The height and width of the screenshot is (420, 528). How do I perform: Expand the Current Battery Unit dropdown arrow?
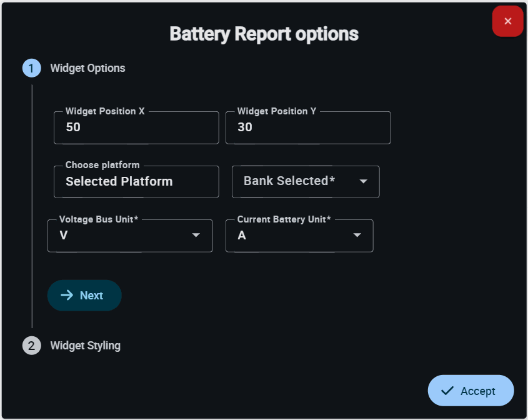[x=357, y=236]
